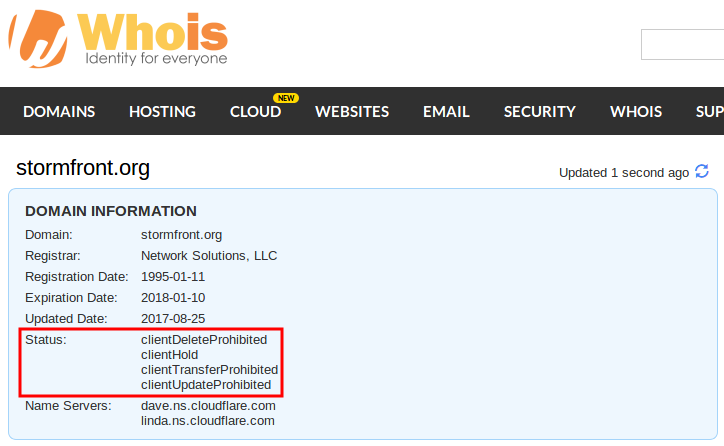Click the stormfront.org page heading

pos(83,168)
